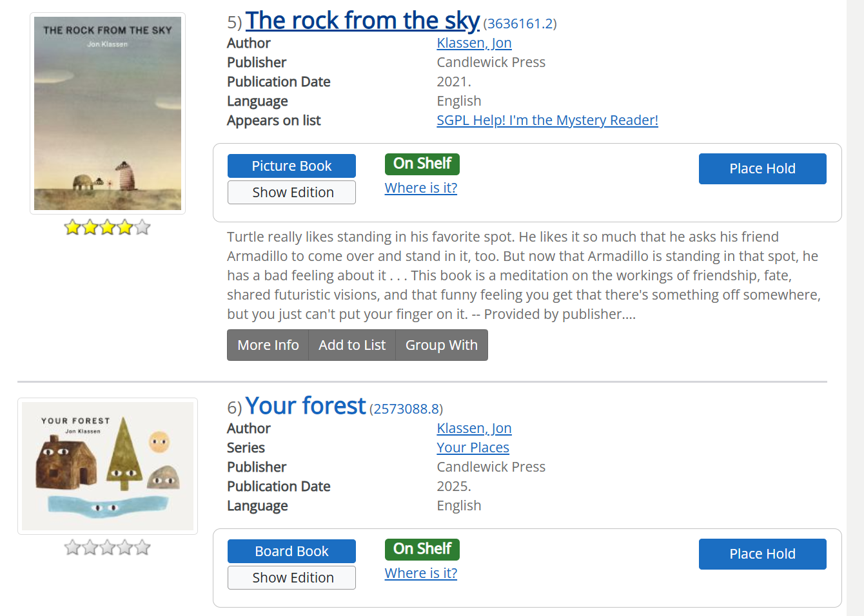Viewport: 864px width, 616px height.
Task: Open More Info for The rock from the sky
Action: click(x=268, y=345)
